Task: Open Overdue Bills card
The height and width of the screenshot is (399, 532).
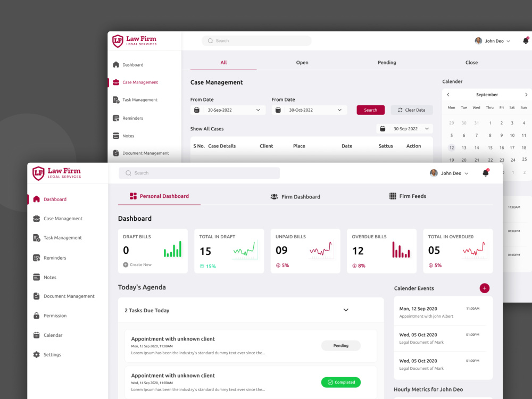Action: pos(381,251)
